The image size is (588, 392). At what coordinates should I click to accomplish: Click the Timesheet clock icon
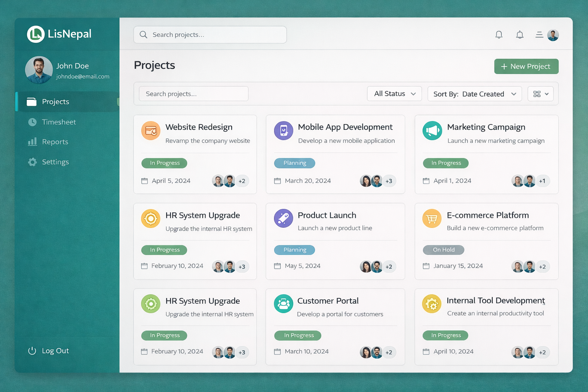coord(33,122)
